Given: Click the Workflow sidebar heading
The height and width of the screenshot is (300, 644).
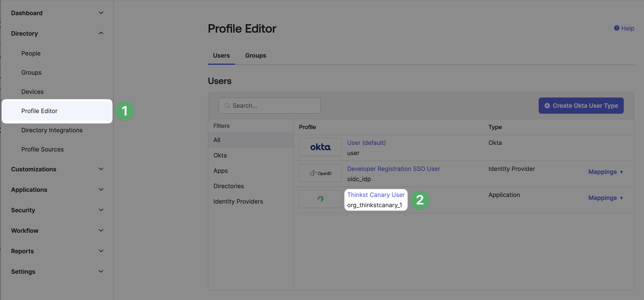Looking at the screenshot, I should click(25, 231).
